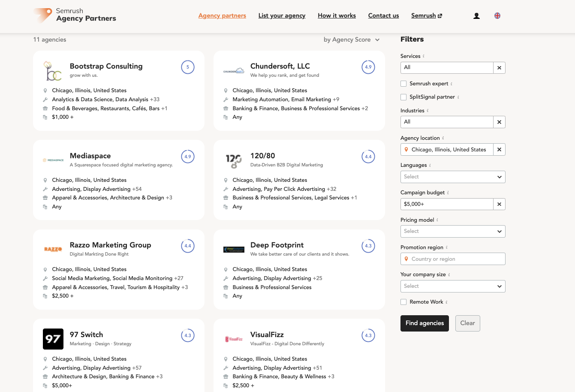Enable the Semrush expert checkbox

(403, 84)
